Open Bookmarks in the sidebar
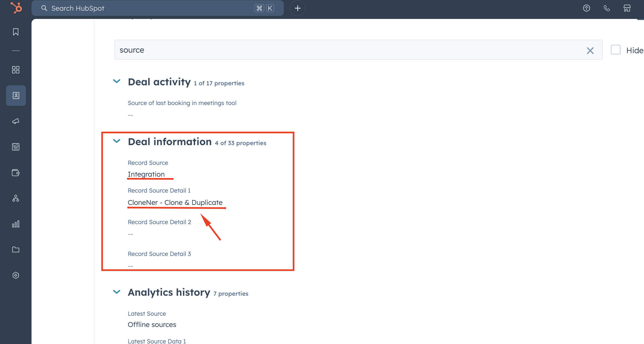 [16, 32]
